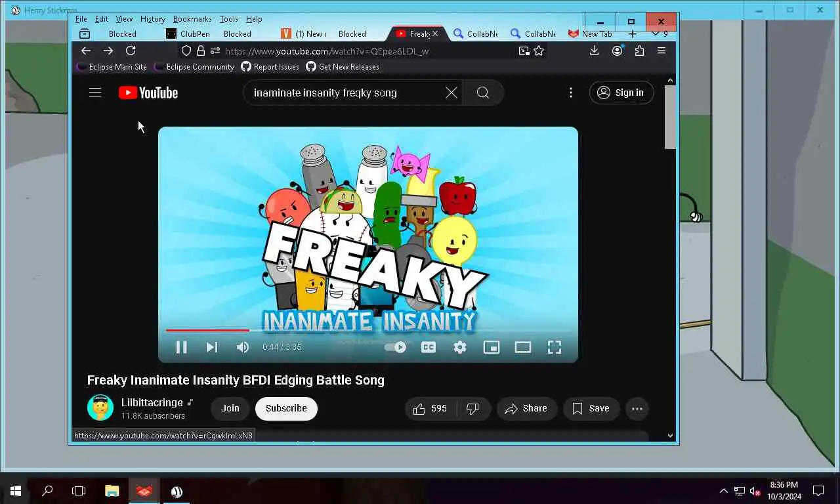Open site permissions icon in address bar
The height and width of the screenshot is (504, 840).
click(215, 51)
